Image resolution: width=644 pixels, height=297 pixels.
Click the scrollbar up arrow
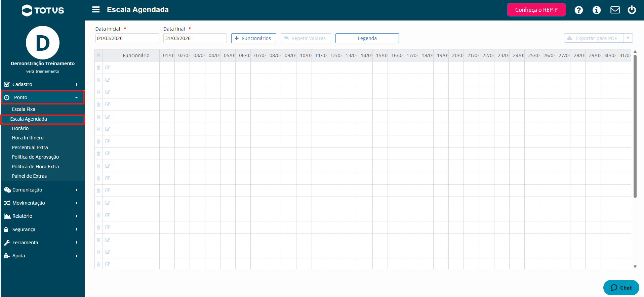tap(635, 52)
